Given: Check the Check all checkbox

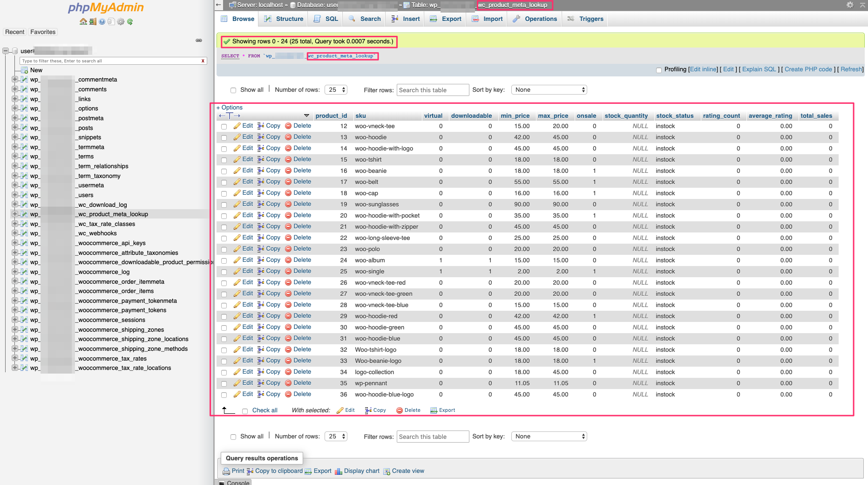Looking at the screenshot, I should coord(245,411).
